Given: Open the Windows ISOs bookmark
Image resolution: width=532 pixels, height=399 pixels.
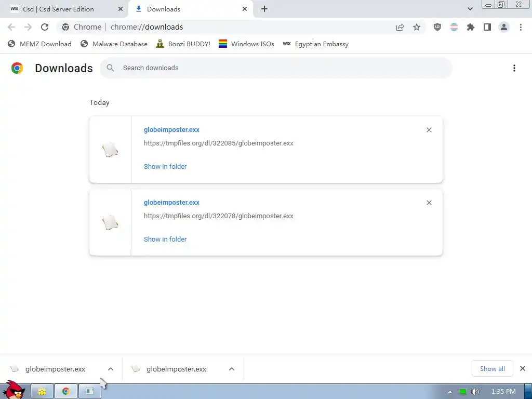Looking at the screenshot, I should click(x=246, y=44).
